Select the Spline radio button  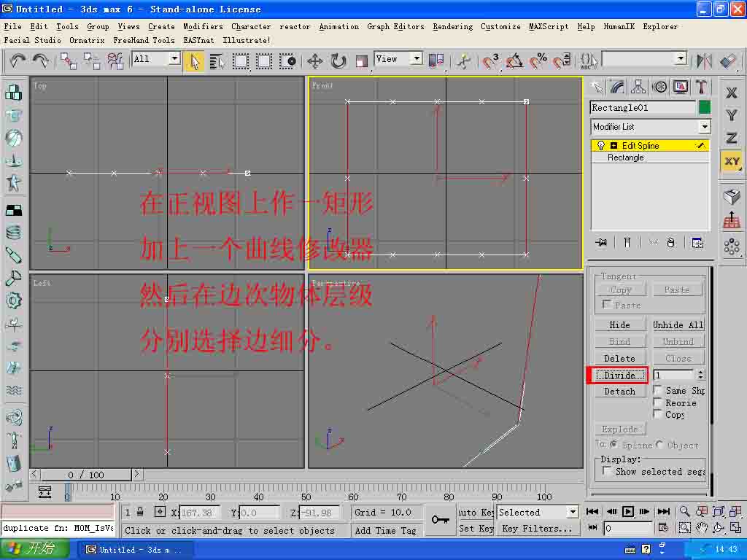[x=614, y=444]
